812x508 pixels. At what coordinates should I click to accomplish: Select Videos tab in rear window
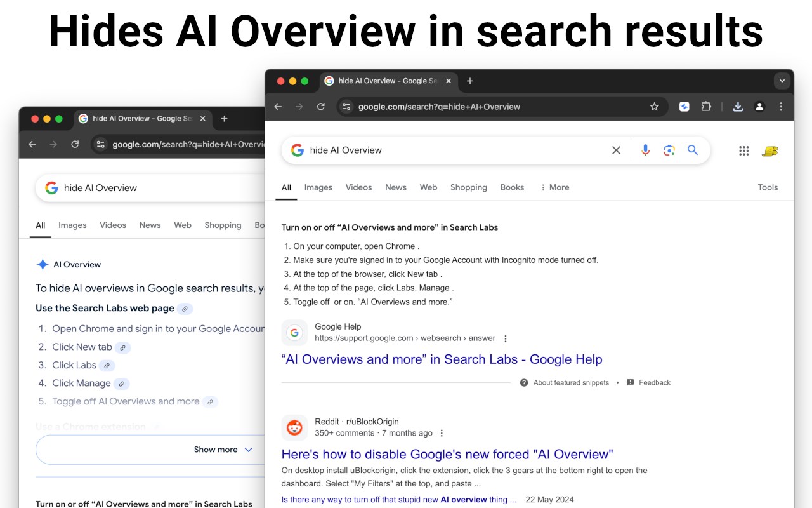(x=113, y=225)
